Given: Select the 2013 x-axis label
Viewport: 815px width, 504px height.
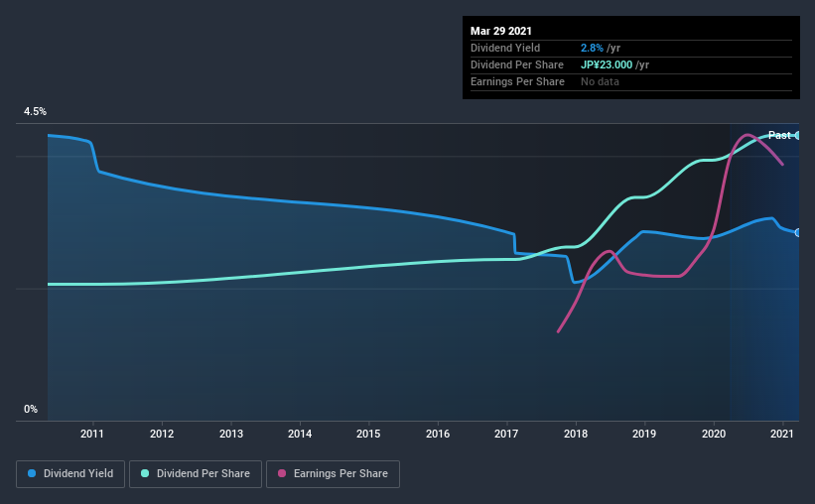Looking at the screenshot, I should [230, 434].
